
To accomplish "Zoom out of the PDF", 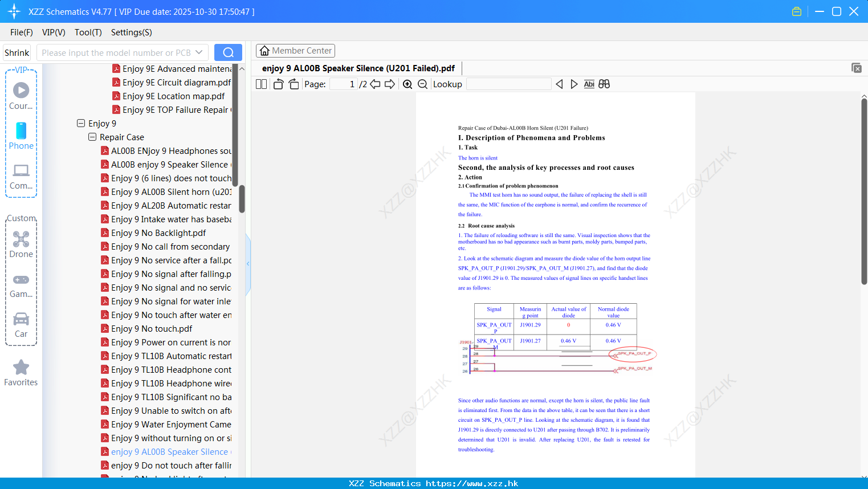I will [x=422, y=84].
